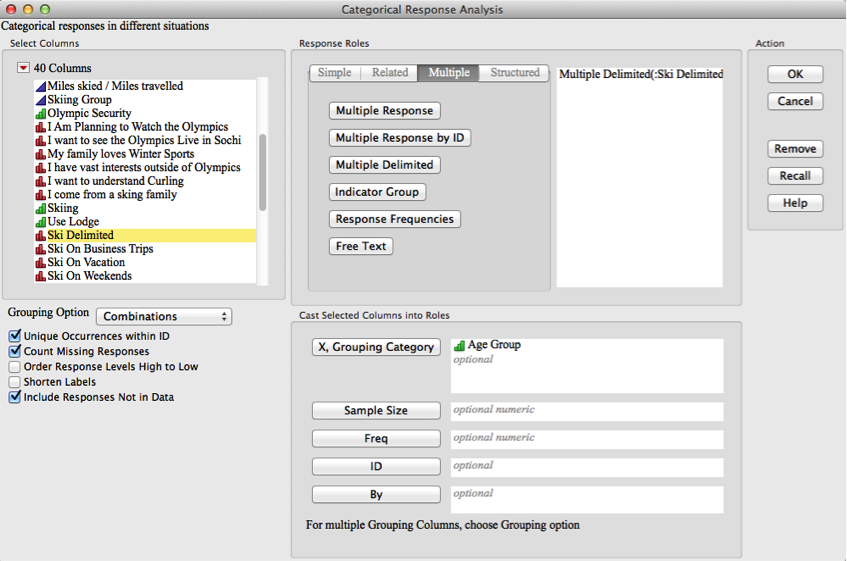Image resolution: width=847 pixels, height=561 pixels.
Task: Switch to the Simple tab
Action: pos(334,72)
